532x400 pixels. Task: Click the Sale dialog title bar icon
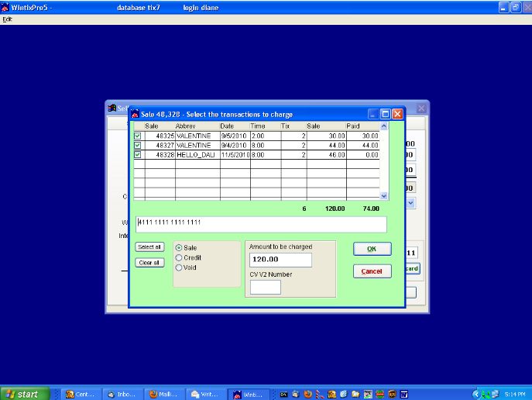coord(134,114)
